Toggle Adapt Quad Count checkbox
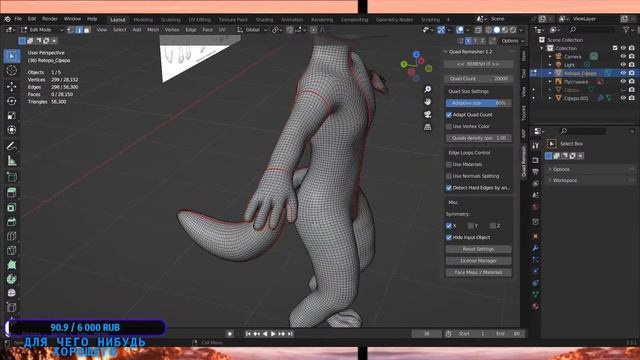The height and width of the screenshot is (360, 640). 449,115
